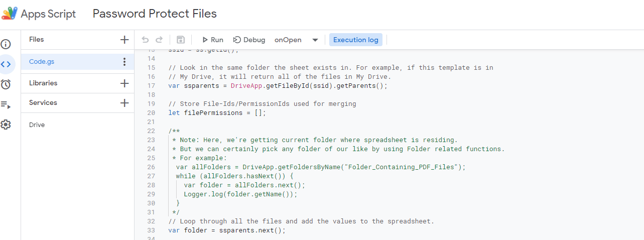Click the save project disk icon
The height and width of the screenshot is (240, 644).
click(181, 40)
